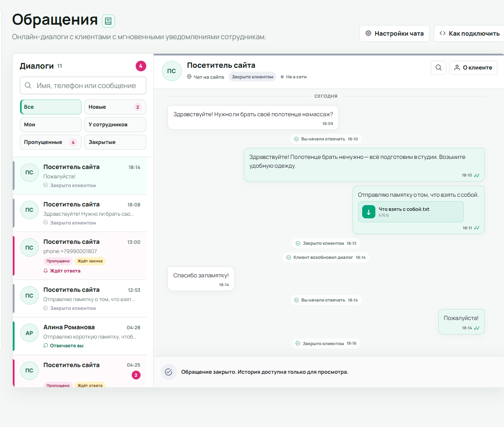
Task: Open the dialog named "Алина Романова"
Action: (80, 336)
